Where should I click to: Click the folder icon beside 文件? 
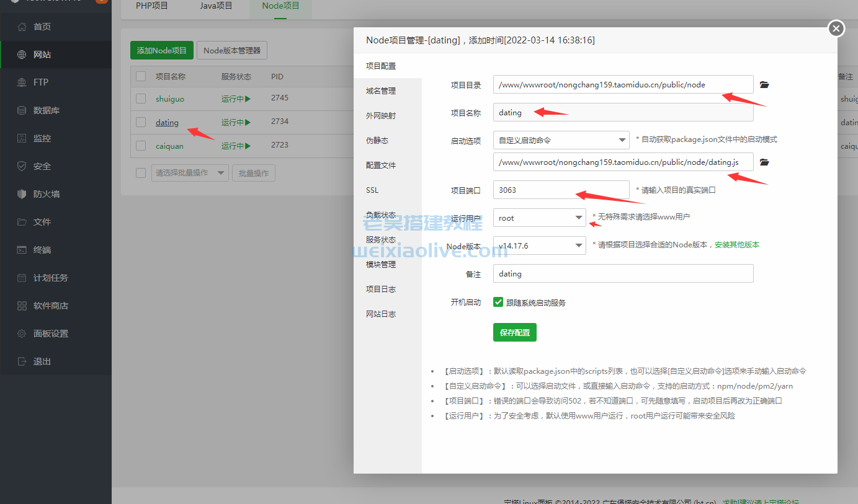tap(22, 222)
